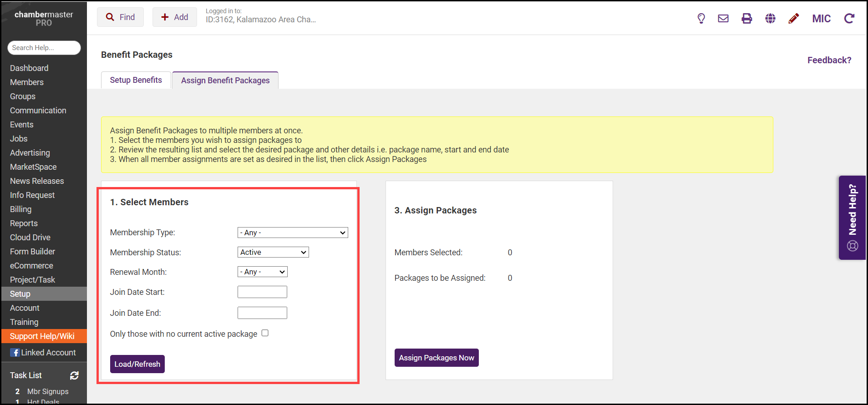This screenshot has height=405, width=868.
Task: Open the Facebook Linked Account icon
Action: pos(15,353)
